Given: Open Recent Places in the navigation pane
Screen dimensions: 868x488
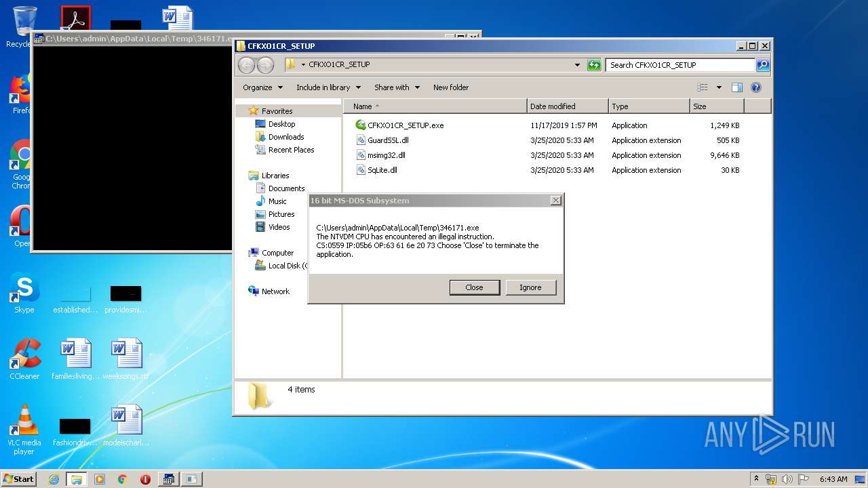Looking at the screenshot, I should point(291,150).
